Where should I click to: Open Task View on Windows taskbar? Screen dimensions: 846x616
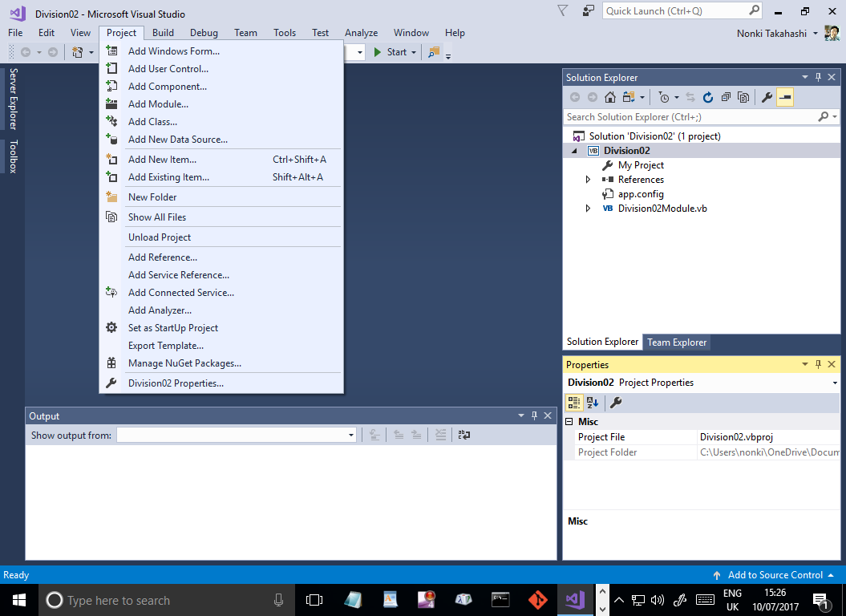tap(314, 600)
